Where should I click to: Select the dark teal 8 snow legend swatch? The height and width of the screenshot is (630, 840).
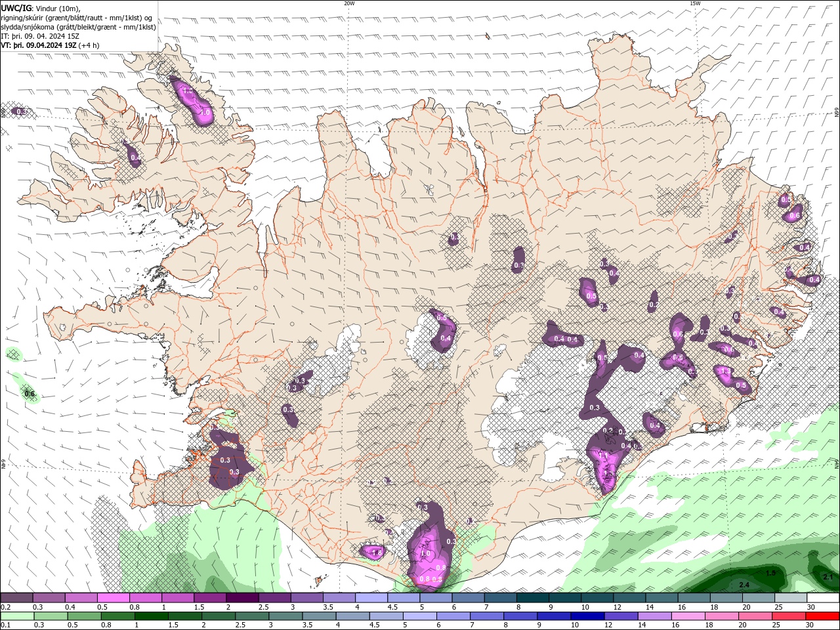[532, 598]
